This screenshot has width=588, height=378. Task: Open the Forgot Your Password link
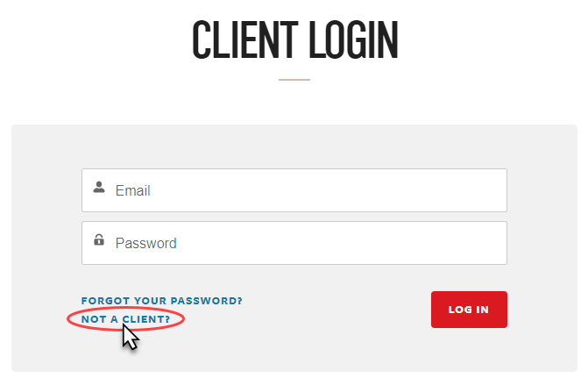click(162, 301)
